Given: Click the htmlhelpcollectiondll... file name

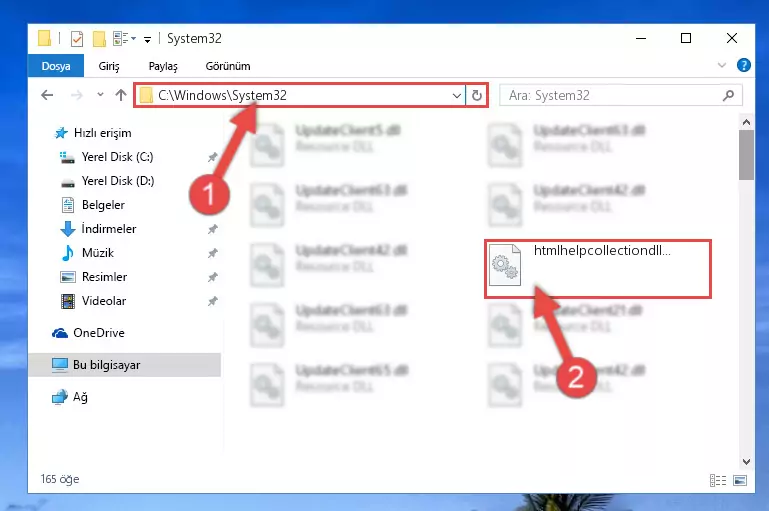Looking at the screenshot, I should click(x=602, y=251).
